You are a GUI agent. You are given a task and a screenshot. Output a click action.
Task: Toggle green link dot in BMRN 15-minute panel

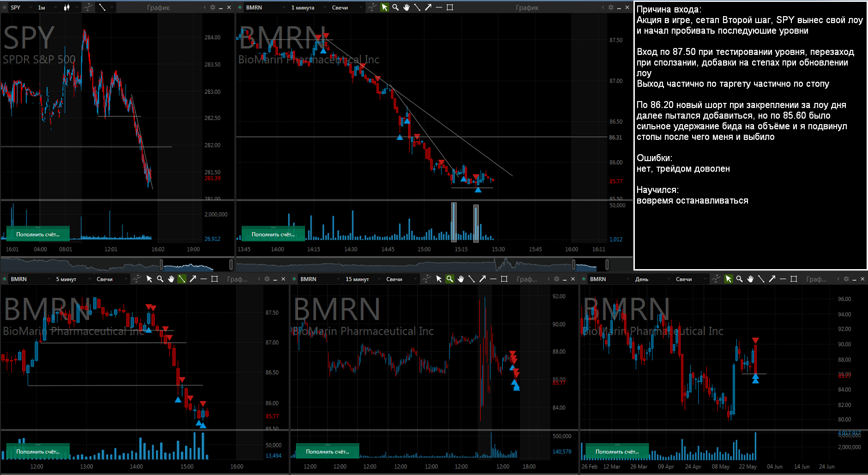[294, 279]
